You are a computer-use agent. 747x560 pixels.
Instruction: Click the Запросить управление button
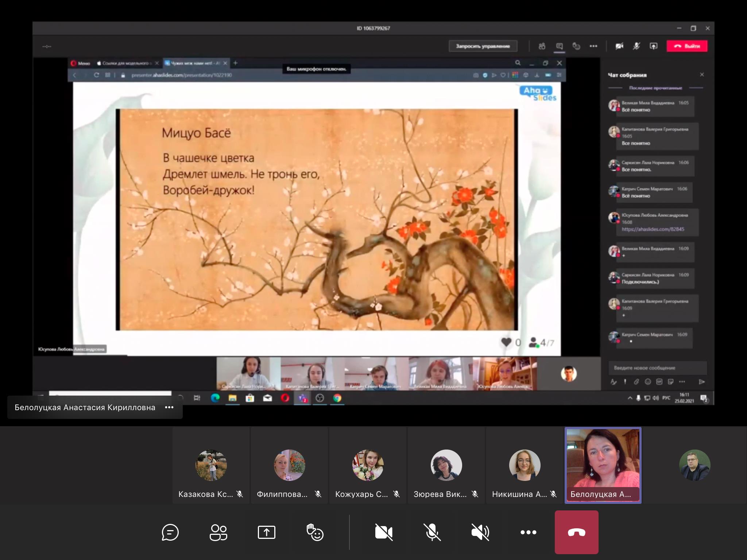coord(483,46)
